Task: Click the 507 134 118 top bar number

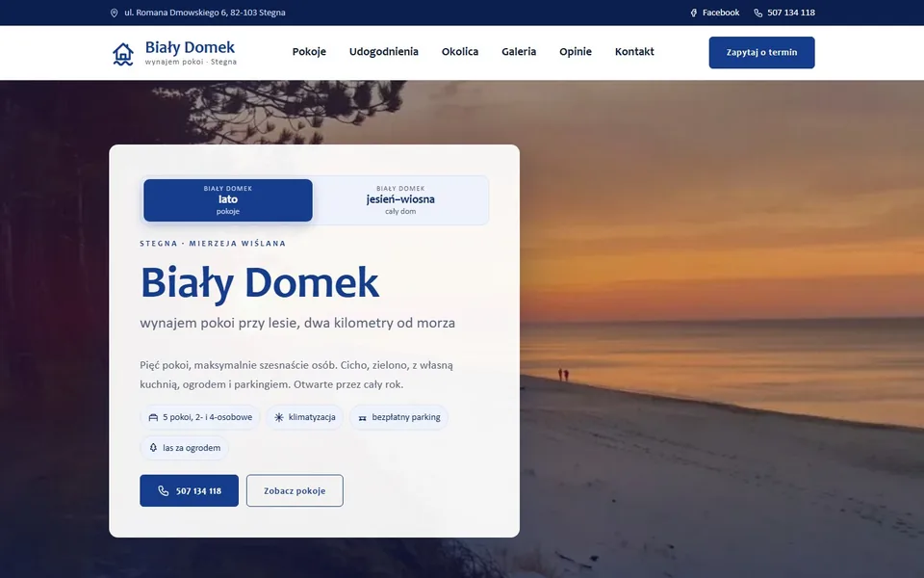Action: 784,13
